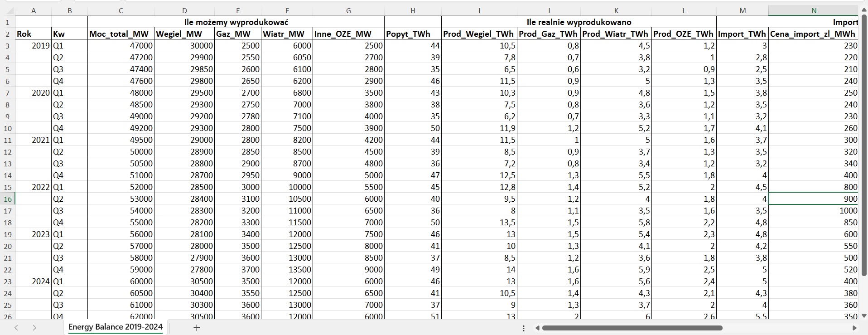The height and width of the screenshot is (335, 868).
Task: Select column M header
Action: tap(743, 10)
